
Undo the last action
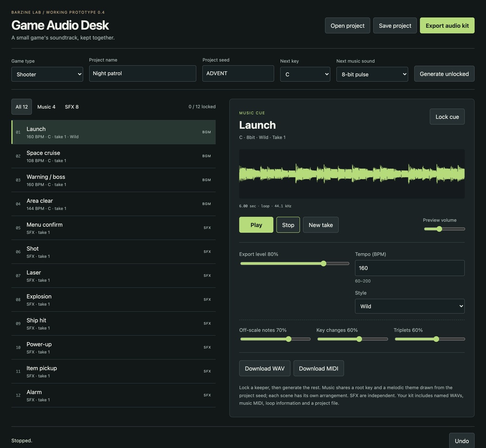pyautogui.click(x=461, y=441)
